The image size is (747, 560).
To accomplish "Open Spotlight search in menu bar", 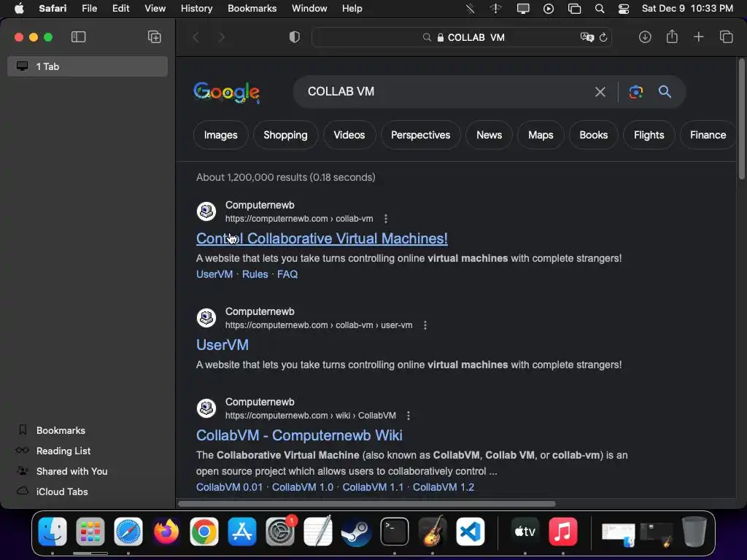I will 600,9.
